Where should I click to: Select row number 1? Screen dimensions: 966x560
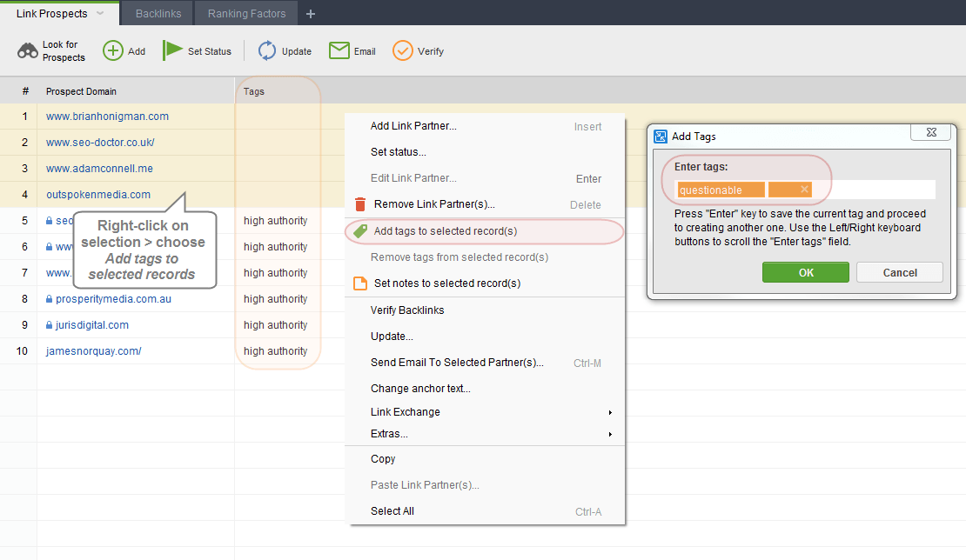pyautogui.click(x=24, y=117)
